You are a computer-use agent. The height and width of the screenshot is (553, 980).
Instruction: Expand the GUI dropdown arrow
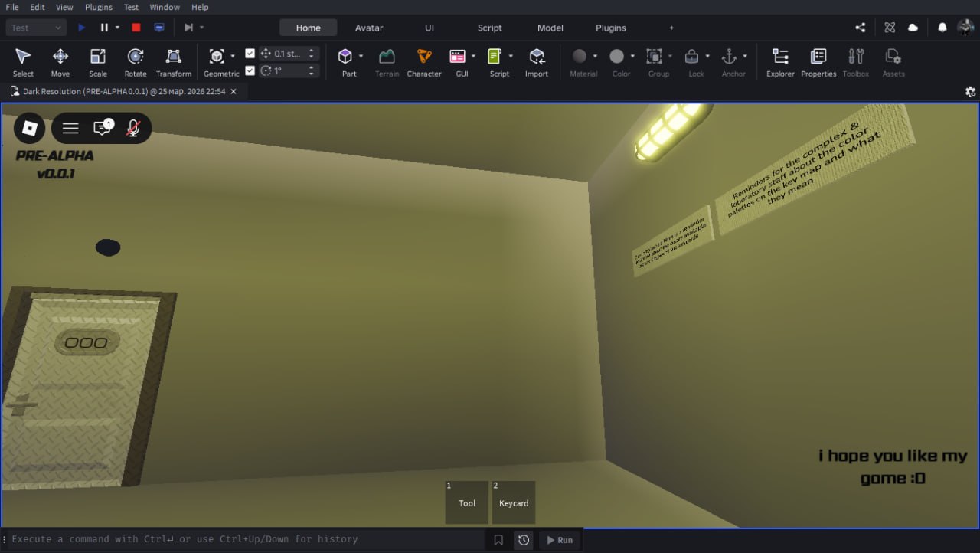click(473, 56)
